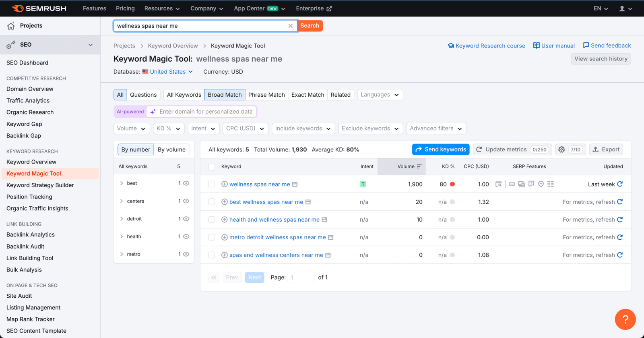The height and width of the screenshot is (338, 644).
Task: Refresh metrics for wellness spas near me
Action: (x=620, y=184)
